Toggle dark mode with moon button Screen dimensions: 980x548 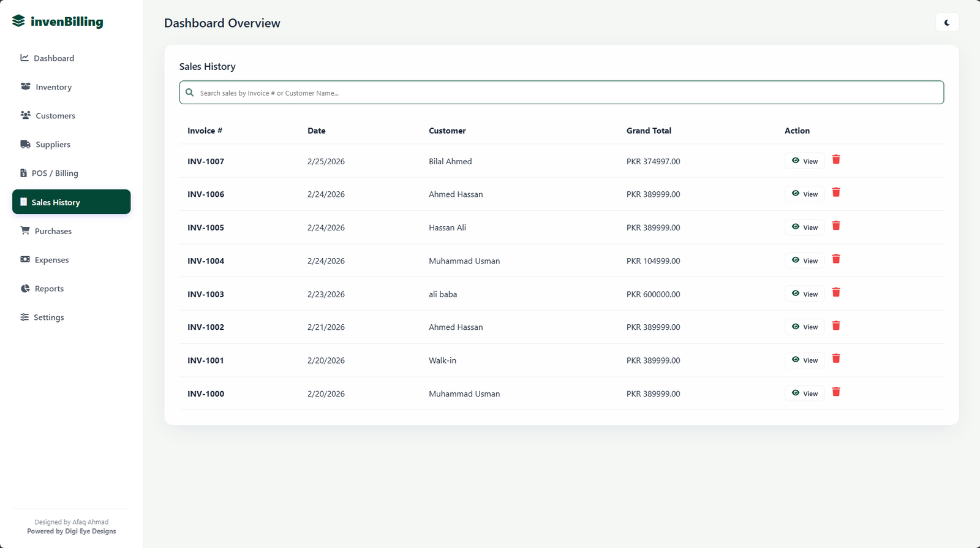point(947,23)
